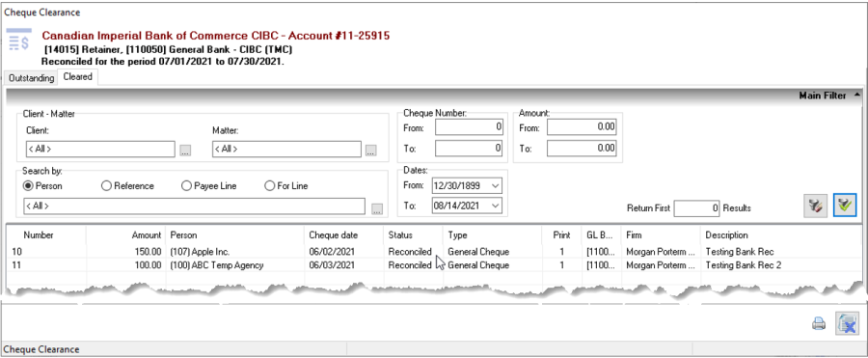Viewport: 868px width, 358px height.
Task: Select the For Line radio button
Action: click(285, 186)
